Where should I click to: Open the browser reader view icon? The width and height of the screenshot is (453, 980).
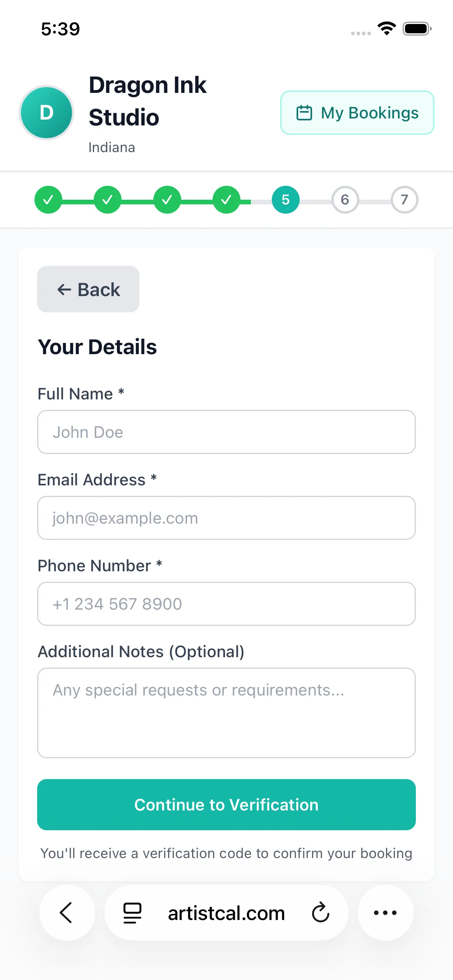(132, 913)
